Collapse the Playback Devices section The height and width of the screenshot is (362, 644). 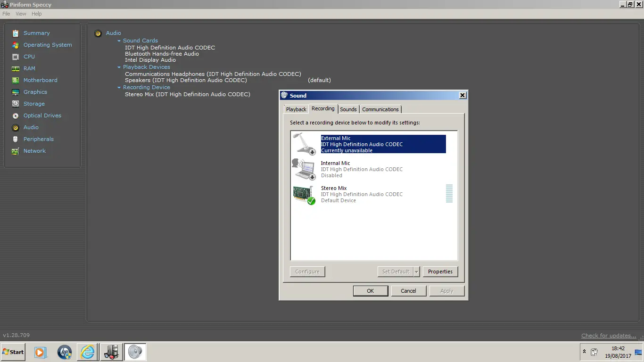click(x=119, y=67)
